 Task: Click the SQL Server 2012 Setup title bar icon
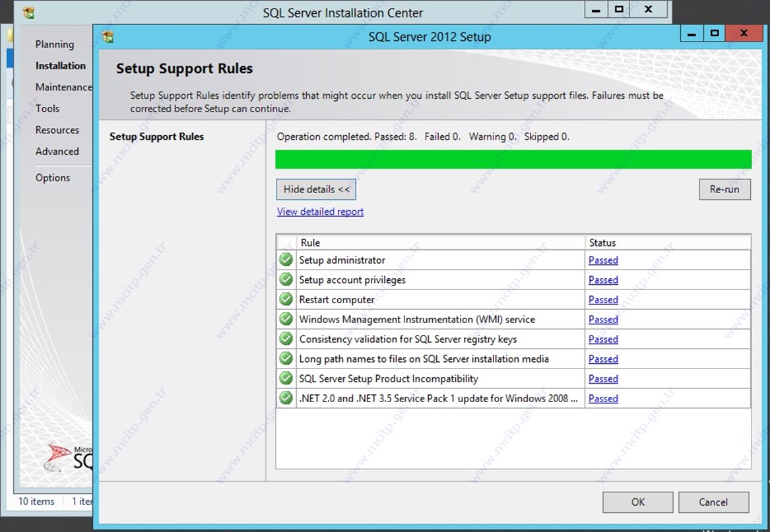click(x=108, y=36)
